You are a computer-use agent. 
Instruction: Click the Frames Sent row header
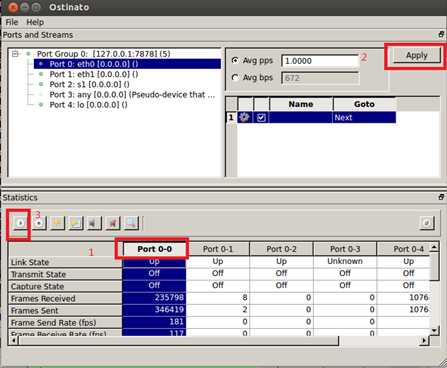pos(65,310)
